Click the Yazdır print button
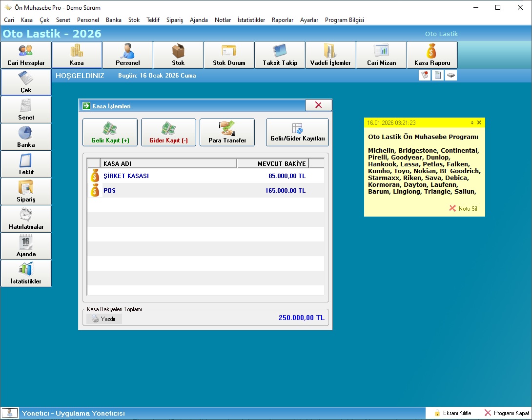This screenshot has height=420, width=532. click(104, 319)
